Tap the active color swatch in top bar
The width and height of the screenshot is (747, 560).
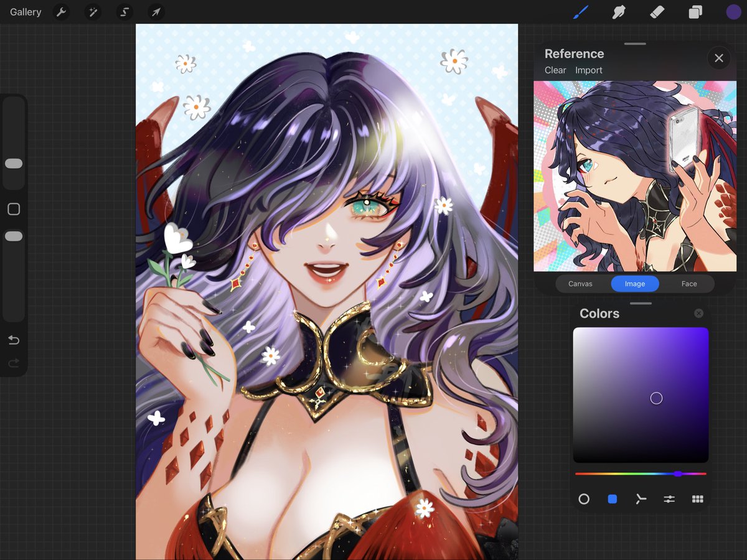pyautogui.click(x=733, y=12)
